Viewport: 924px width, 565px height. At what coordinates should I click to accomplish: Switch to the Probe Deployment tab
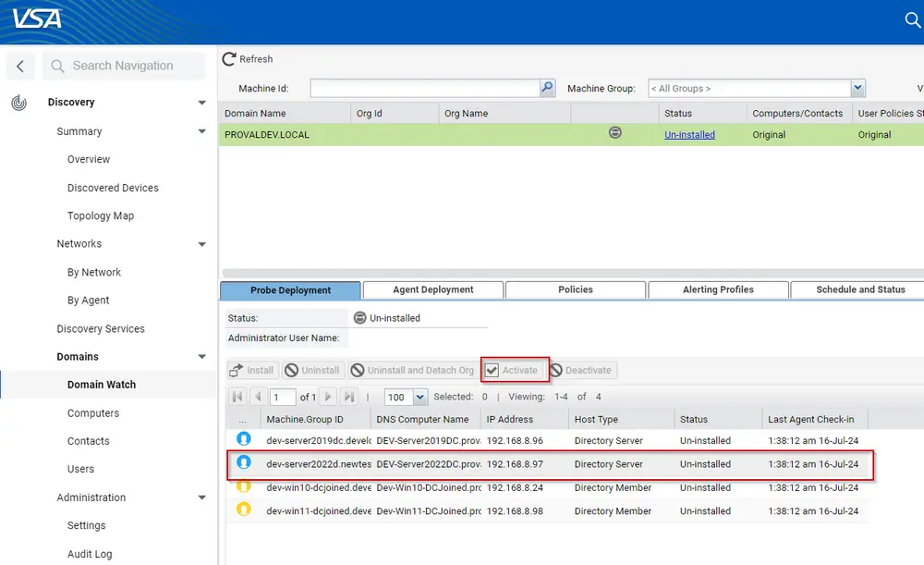[x=290, y=290]
